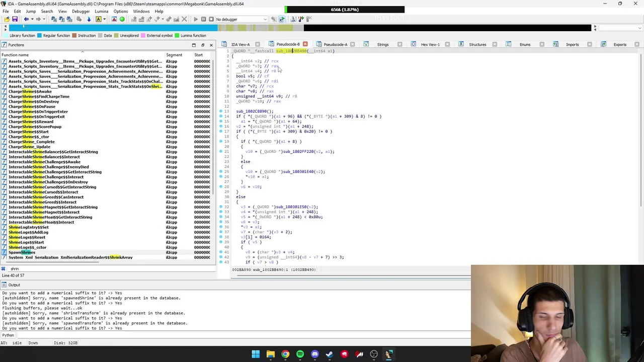Open the Edit menu
This screenshot has height=362, width=644.
[18, 11]
